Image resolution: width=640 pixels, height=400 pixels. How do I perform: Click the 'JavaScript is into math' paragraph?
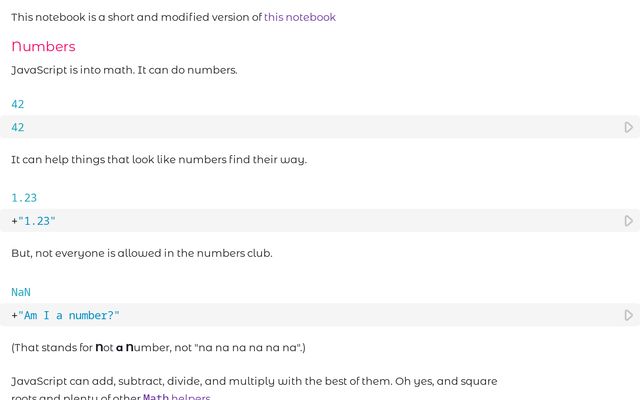(x=124, y=70)
